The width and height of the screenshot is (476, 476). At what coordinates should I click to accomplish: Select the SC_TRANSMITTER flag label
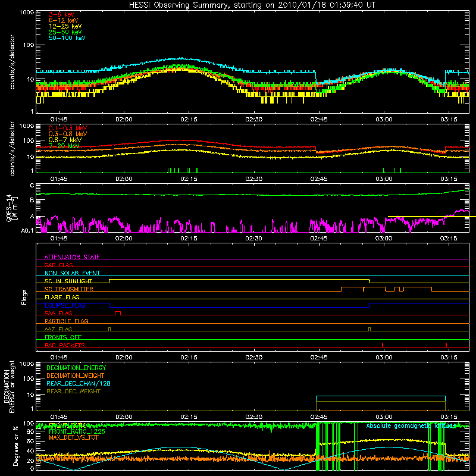[x=69, y=289]
